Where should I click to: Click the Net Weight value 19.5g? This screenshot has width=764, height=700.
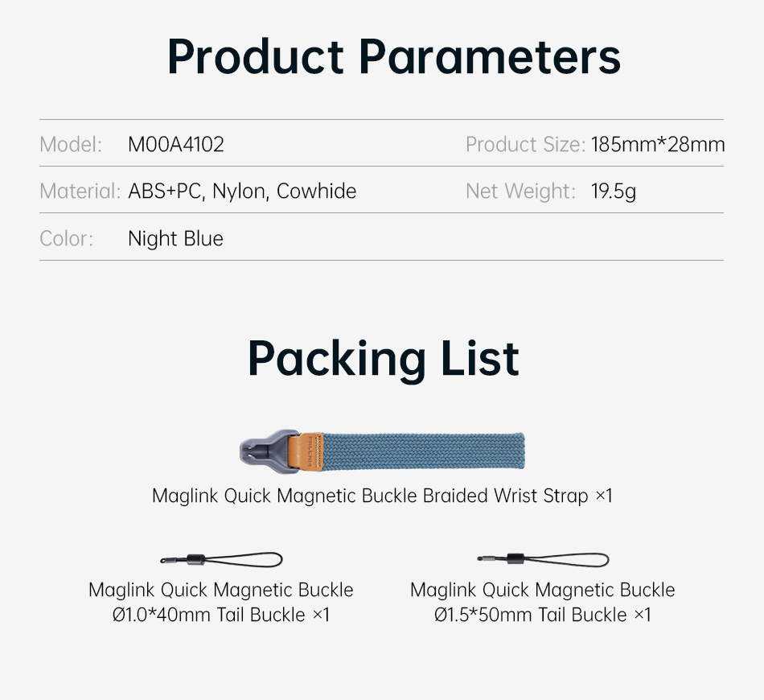614,191
